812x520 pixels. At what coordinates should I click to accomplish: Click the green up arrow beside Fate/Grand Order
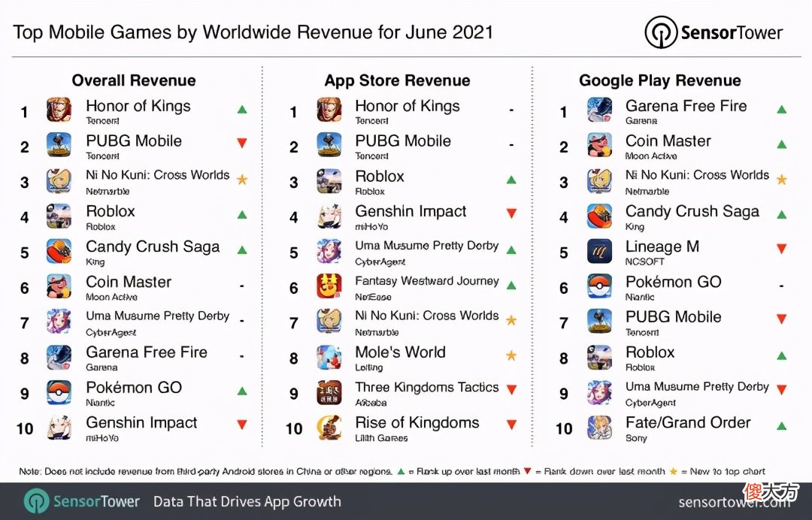click(781, 426)
